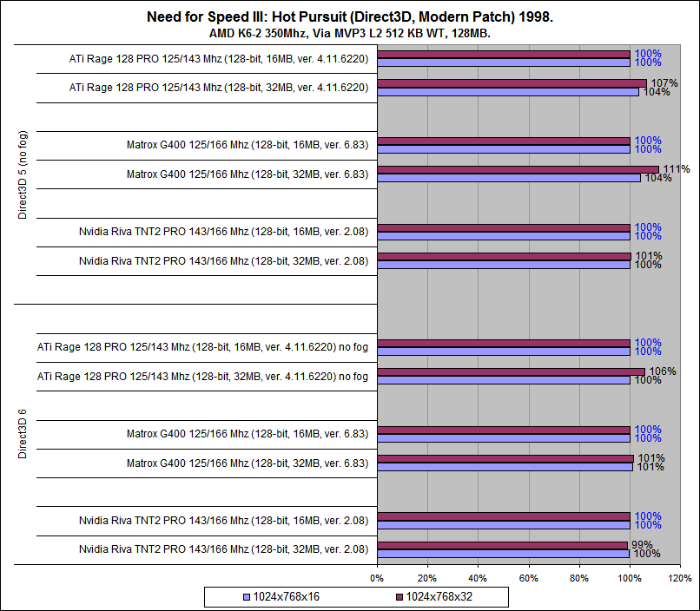Viewport: 700px width, 611px height.
Task: Select the 1024x768x32 legend label
Action: tap(439, 597)
